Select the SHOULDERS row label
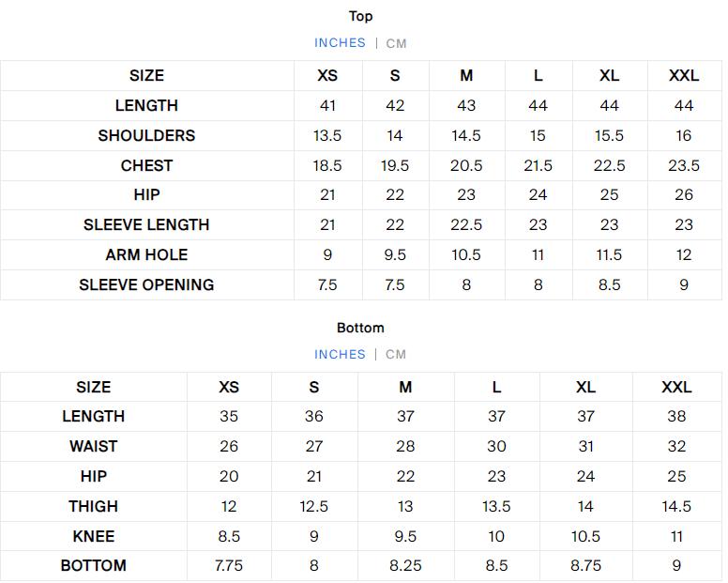The image size is (728, 583). [x=146, y=136]
